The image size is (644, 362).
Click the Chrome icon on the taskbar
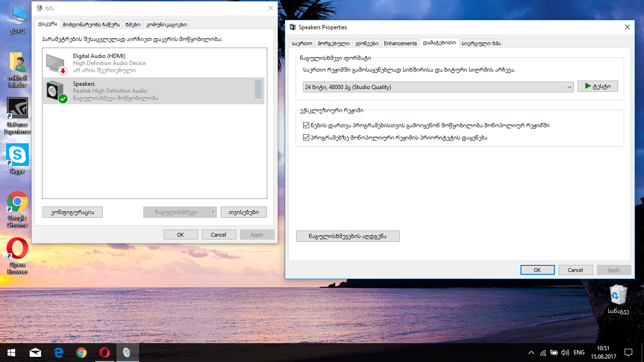pyautogui.click(x=82, y=352)
